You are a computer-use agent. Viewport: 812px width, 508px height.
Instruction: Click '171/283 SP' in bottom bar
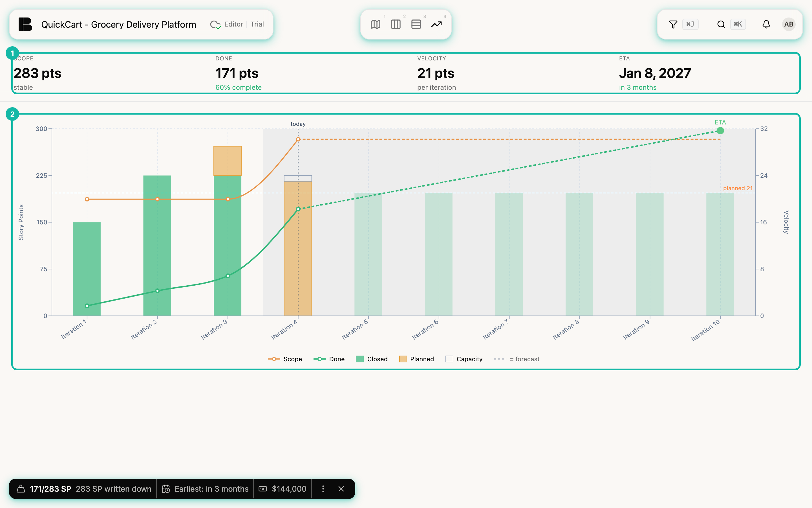50,489
